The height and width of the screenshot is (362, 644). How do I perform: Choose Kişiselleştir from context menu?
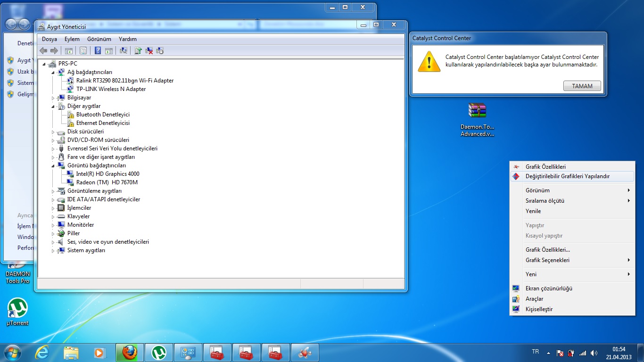coord(572,309)
